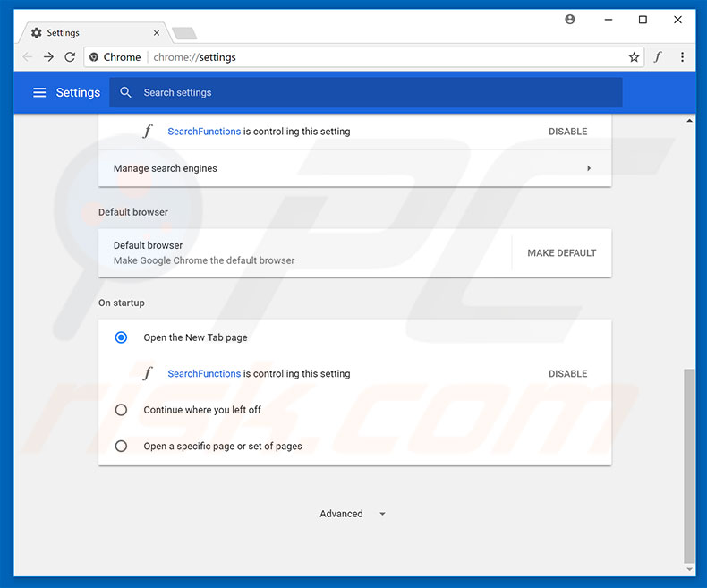Expand the Advanced settings section
The image size is (707, 588).
tap(352, 514)
